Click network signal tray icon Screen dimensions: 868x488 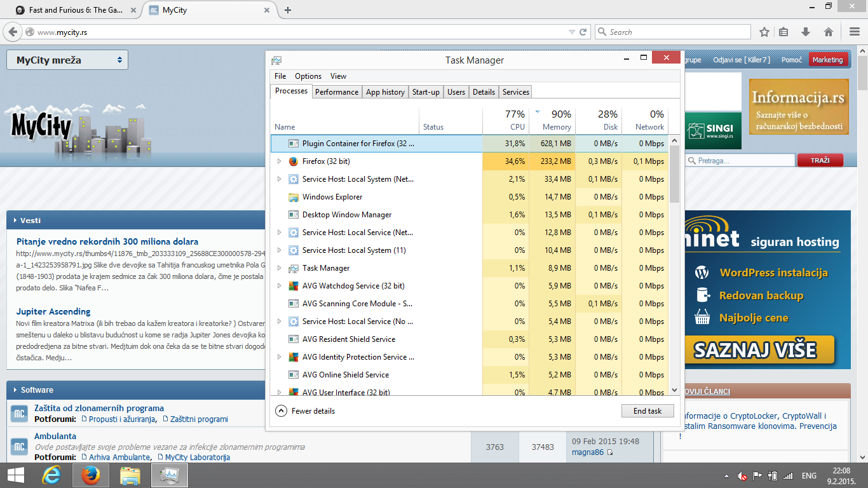788,475
